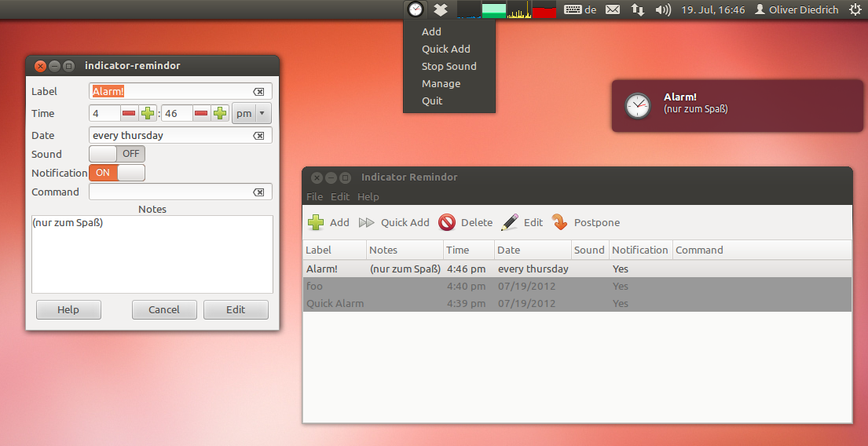Choose Add in the indicator menu
This screenshot has width=868, height=446.
click(431, 31)
